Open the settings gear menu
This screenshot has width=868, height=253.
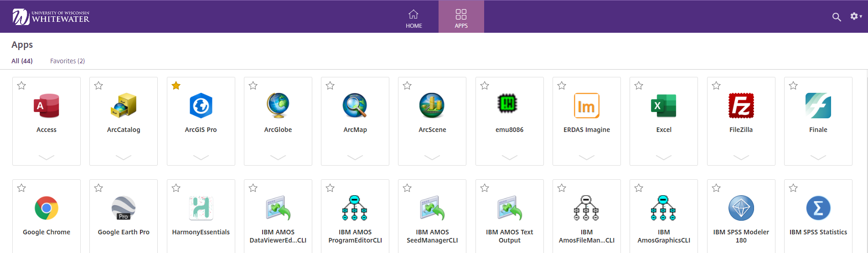pyautogui.click(x=856, y=16)
